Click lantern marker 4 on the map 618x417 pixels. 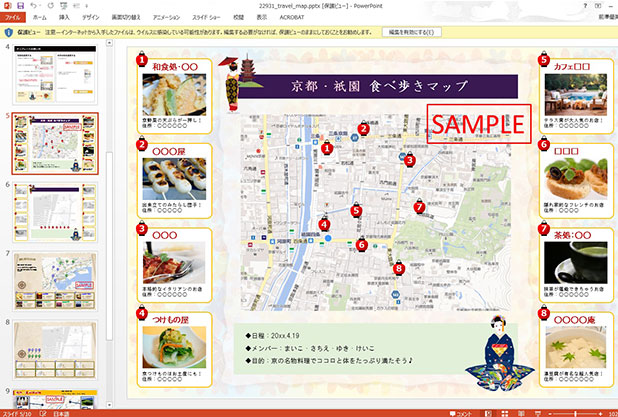click(x=324, y=224)
